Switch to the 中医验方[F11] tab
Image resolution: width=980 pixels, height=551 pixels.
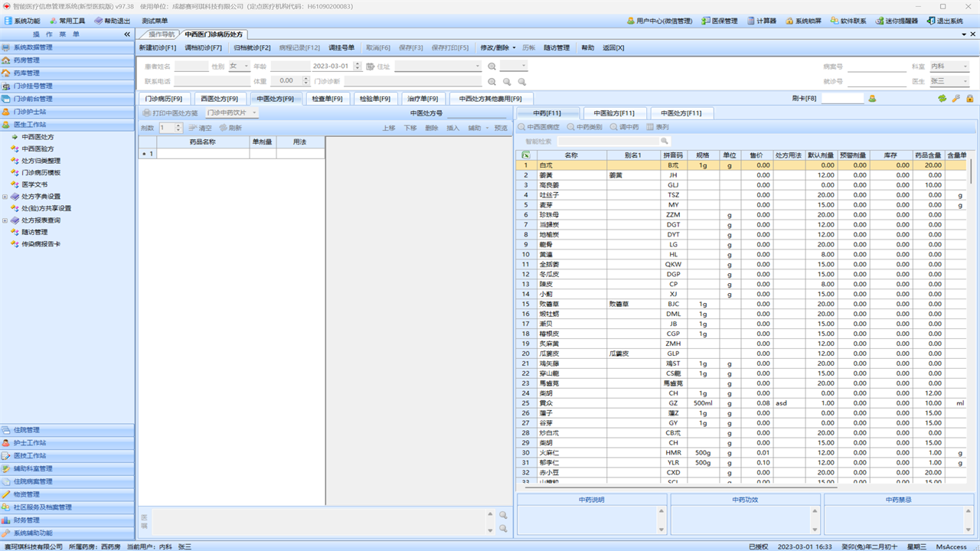click(x=614, y=113)
